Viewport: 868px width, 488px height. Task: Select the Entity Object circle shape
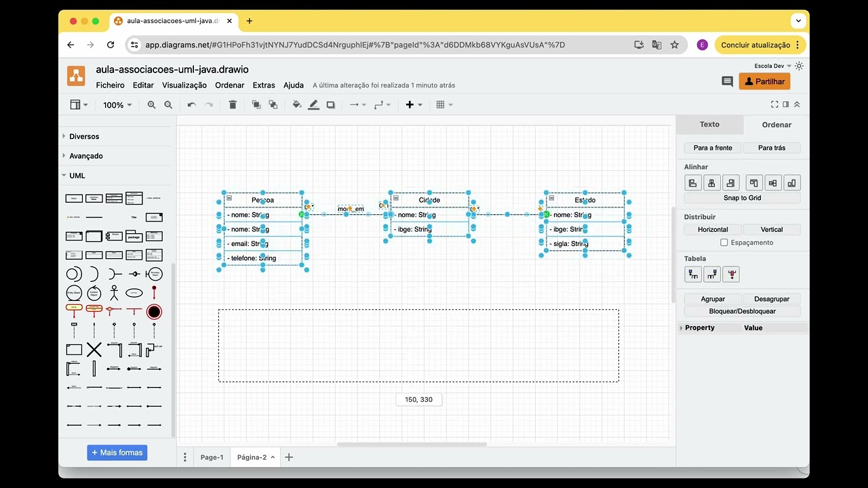74,293
